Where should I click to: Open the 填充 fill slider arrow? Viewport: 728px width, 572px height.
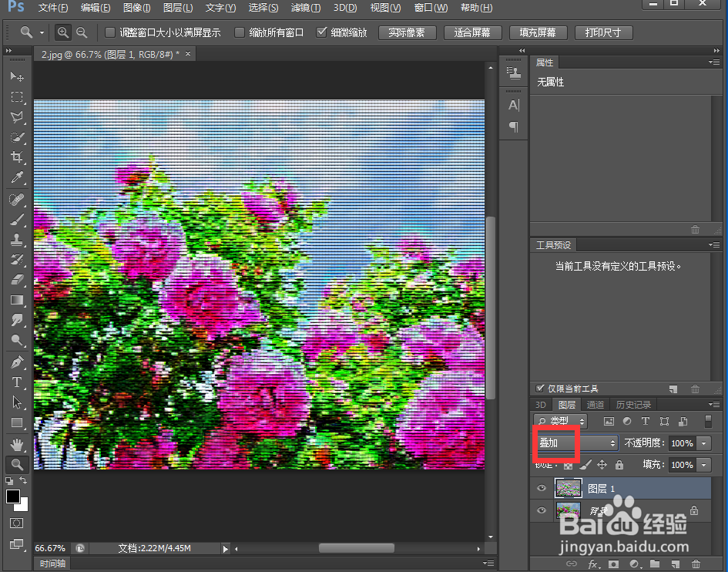[x=704, y=465]
